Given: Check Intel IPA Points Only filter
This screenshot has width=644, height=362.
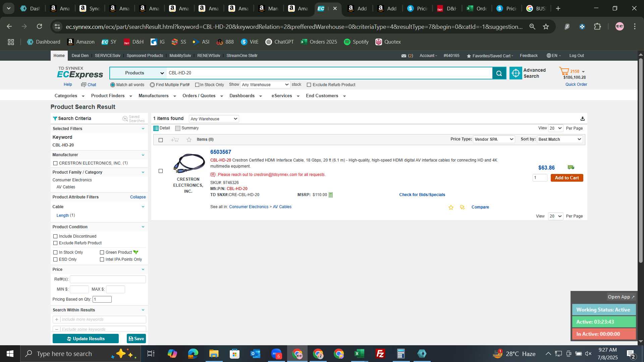Looking at the screenshot, I should pyautogui.click(x=102, y=259).
